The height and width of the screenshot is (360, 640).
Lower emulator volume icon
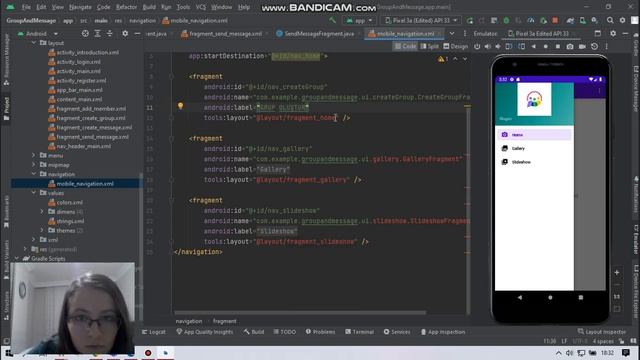click(498, 47)
